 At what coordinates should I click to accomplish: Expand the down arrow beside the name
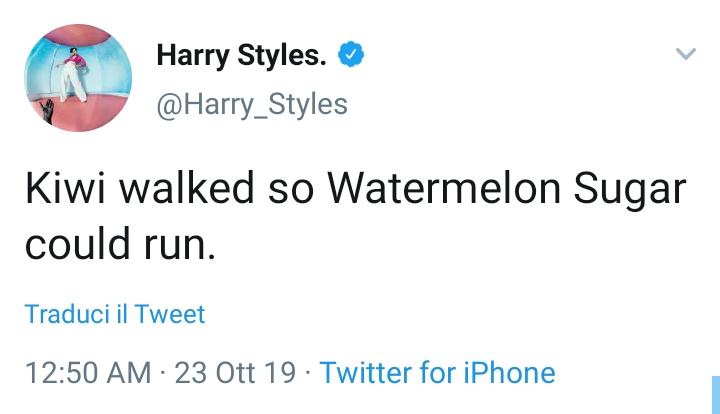[x=685, y=55]
